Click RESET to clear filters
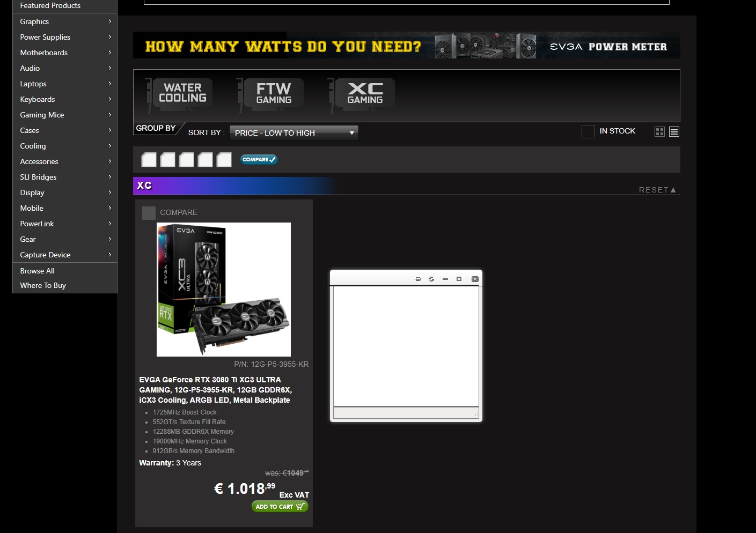Viewport: 756px width, 533px height. coord(658,190)
